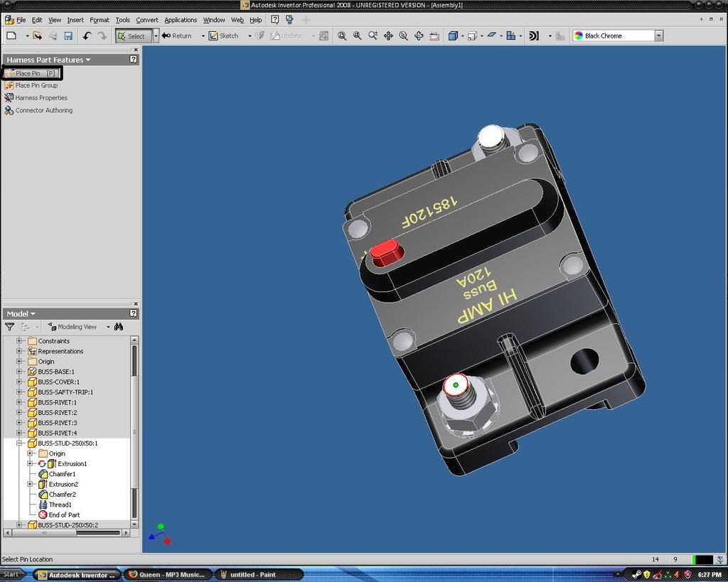Select End of Part marker

[64, 514]
